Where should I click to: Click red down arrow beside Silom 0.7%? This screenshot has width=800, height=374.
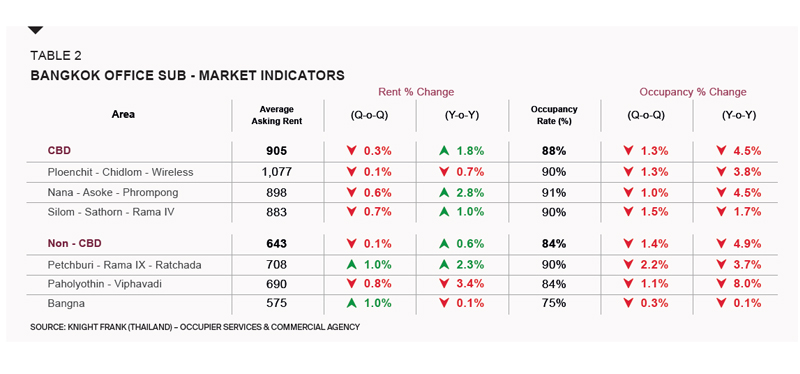[351, 212]
